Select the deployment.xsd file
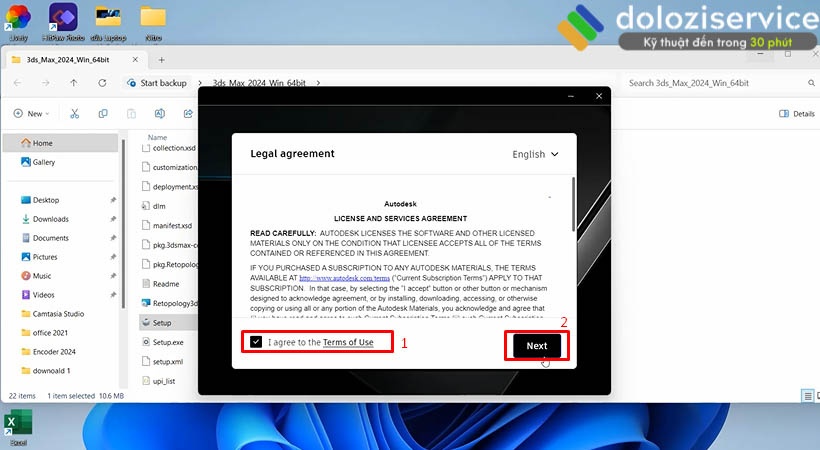820x450 pixels. pyautogui.click(x=169, y=187)
